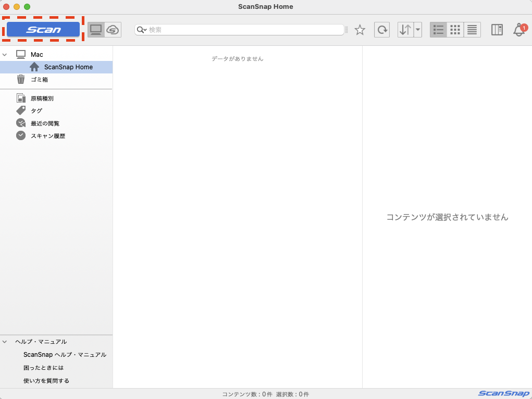Switch to thumbnail grid view
Viewport: 532px width, 399px height.
click(x=455, y=30)
